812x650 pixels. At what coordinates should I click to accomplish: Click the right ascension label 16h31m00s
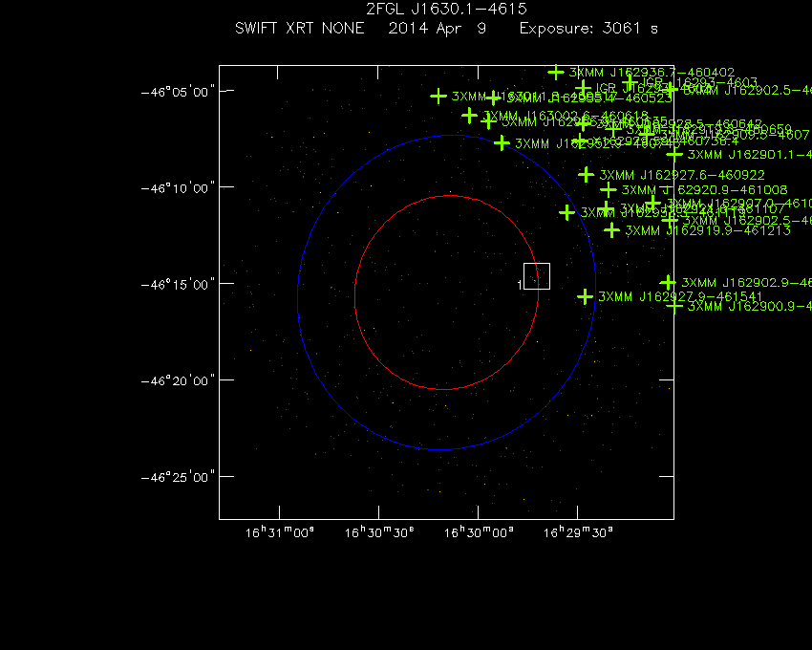[280, 531]
